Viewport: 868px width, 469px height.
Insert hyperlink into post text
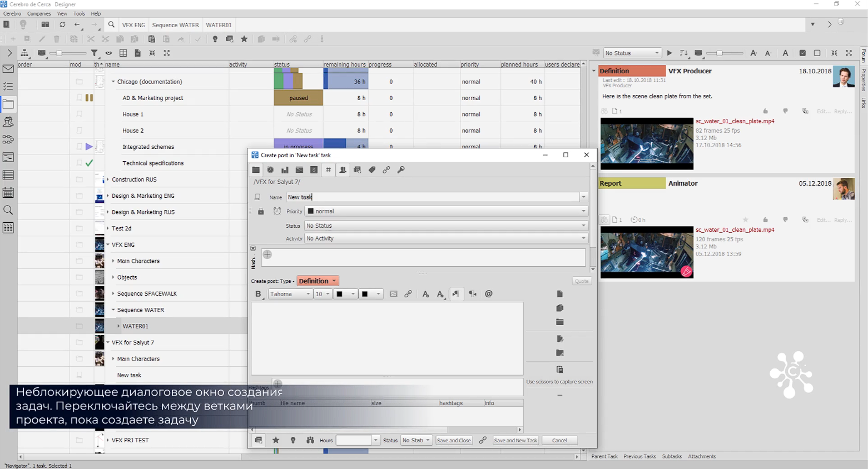point(408,294)
